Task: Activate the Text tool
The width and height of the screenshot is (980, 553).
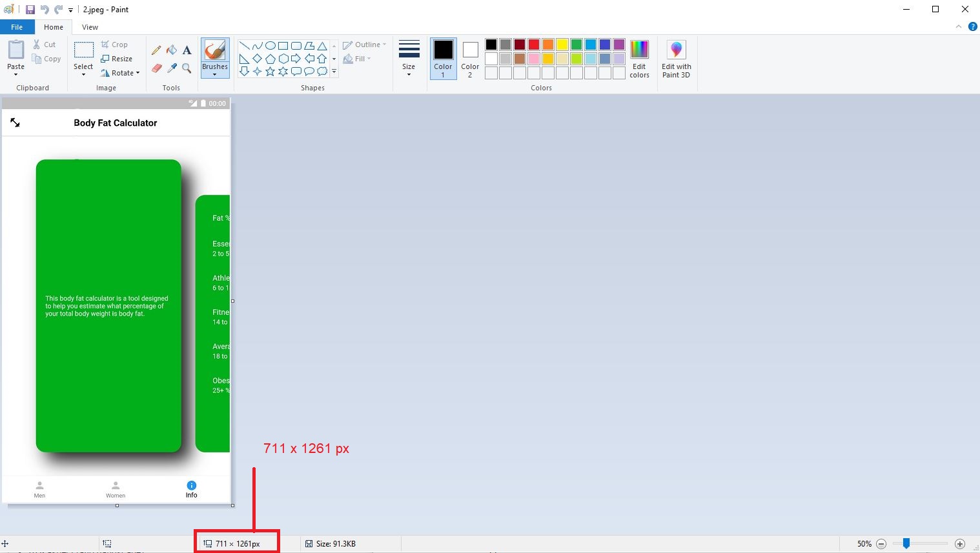Action: click(x=187, y=50)
